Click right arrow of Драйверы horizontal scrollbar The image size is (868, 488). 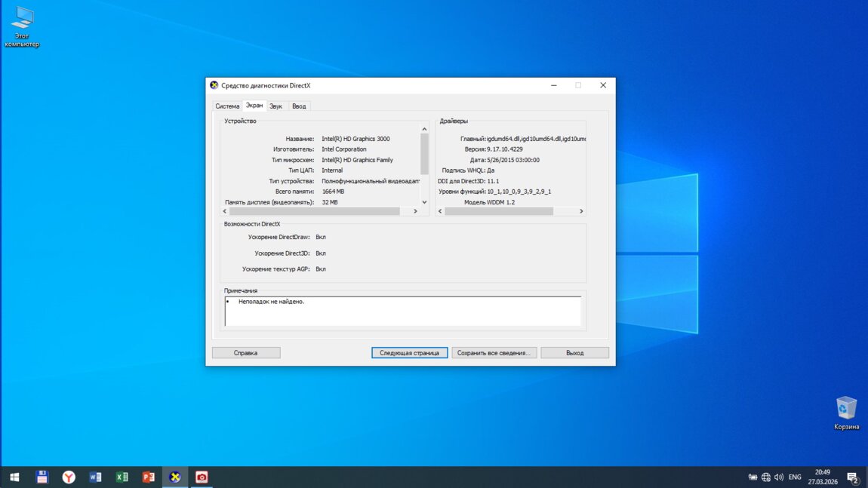tap(581, 211)
